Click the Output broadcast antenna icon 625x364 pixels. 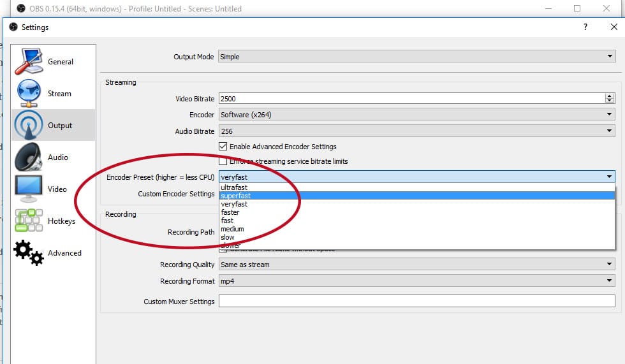(x=29, y=125)
